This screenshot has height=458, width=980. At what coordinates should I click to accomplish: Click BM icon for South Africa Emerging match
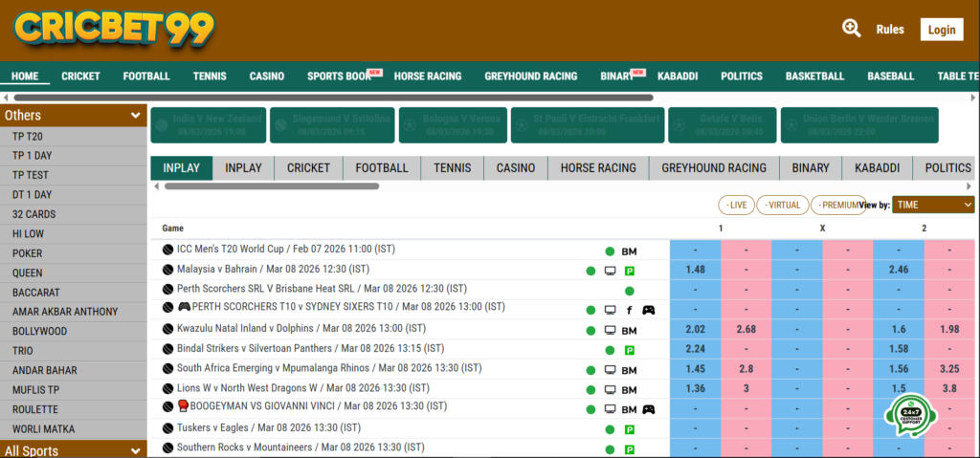pos(629,371)
